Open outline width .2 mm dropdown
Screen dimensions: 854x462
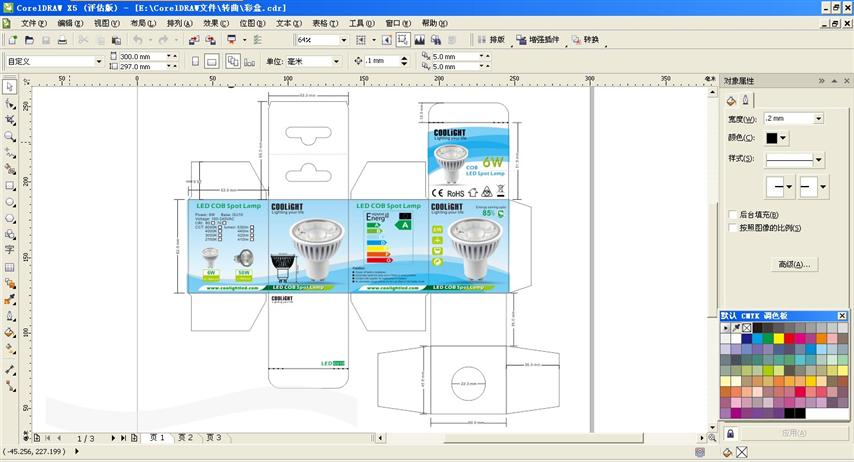[819, 118]
